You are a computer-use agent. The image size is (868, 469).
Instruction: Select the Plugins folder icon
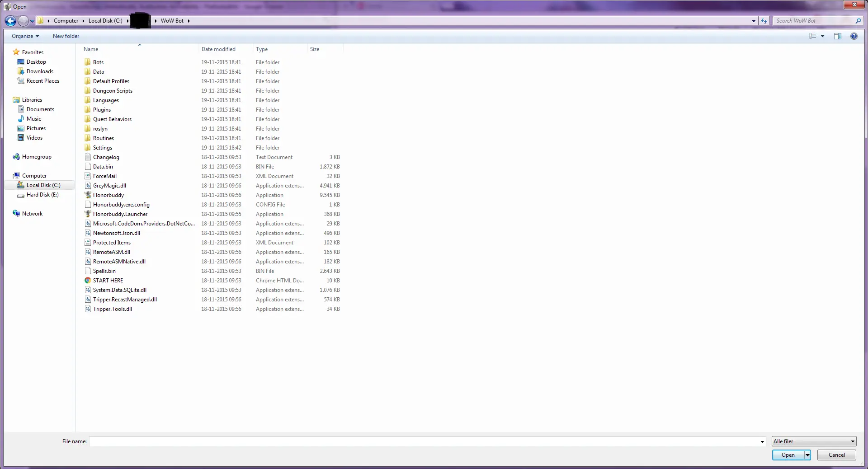pos(88,109)
